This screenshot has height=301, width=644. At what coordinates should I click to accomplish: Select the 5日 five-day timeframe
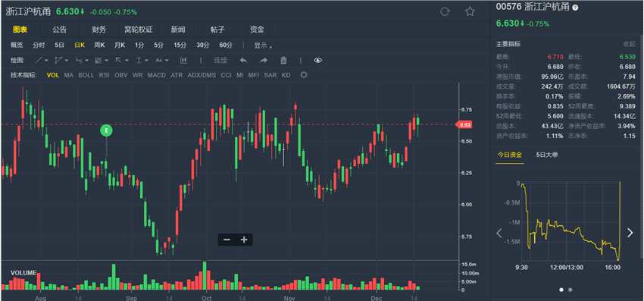point(60,45)
